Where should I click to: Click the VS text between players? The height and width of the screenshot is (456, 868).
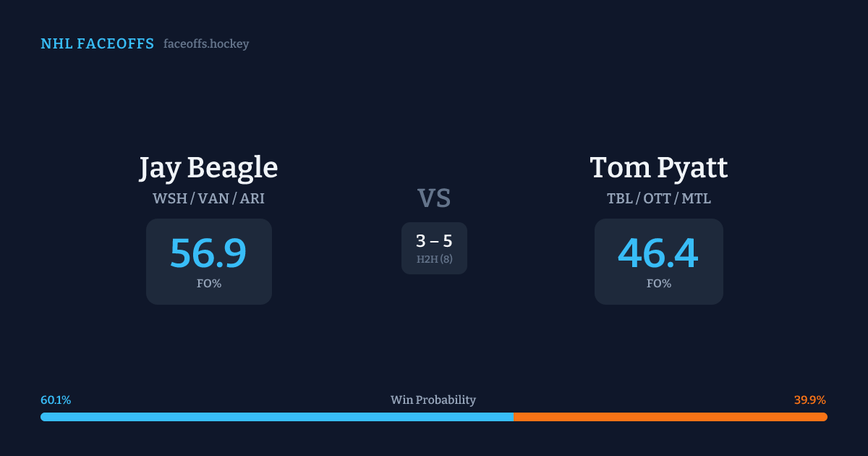tap(434, 198)
